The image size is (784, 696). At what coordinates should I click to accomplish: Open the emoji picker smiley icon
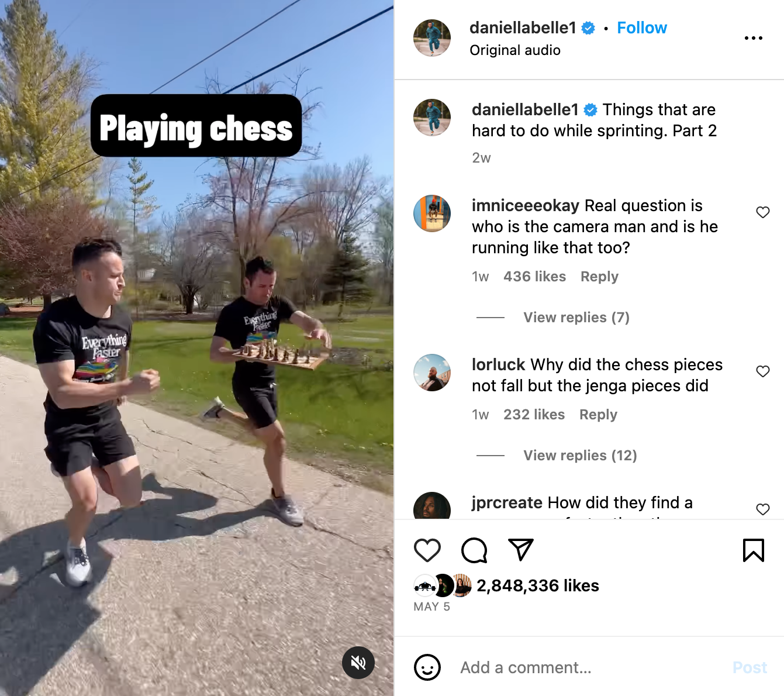pyautogui.click(x=427, y=667)
